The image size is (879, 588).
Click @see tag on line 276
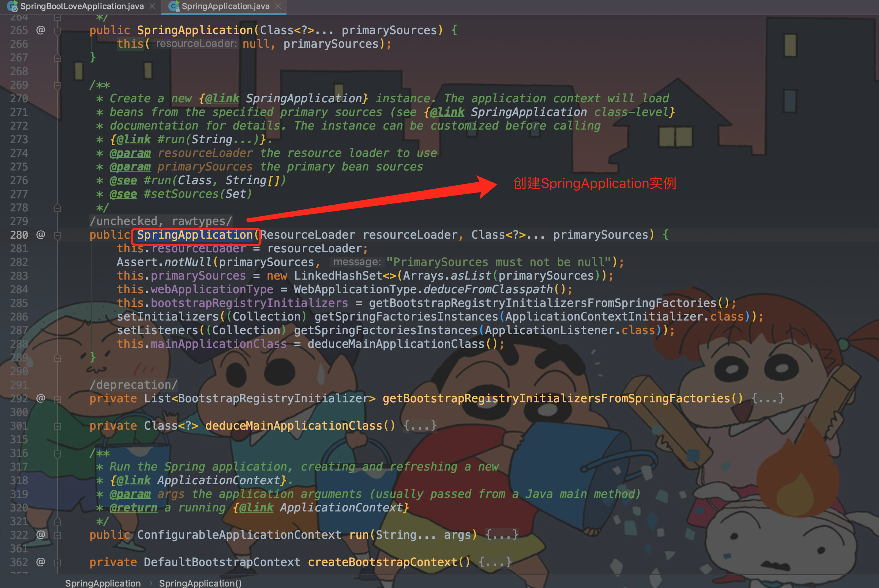[123, 180]
